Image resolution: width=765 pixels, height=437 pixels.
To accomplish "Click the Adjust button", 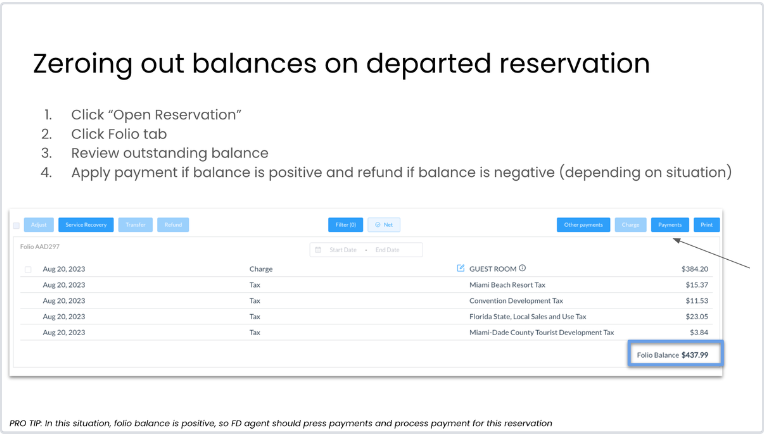I will coord(38,225).
